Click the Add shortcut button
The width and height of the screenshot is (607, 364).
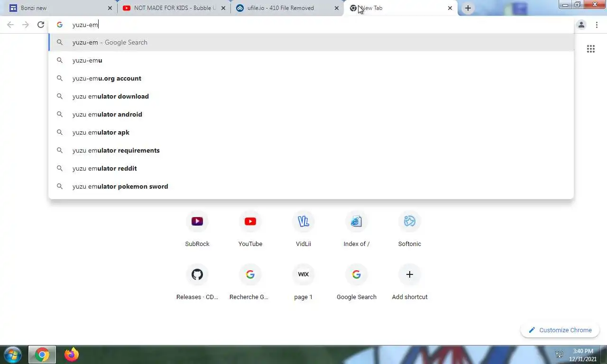[410, 282]
